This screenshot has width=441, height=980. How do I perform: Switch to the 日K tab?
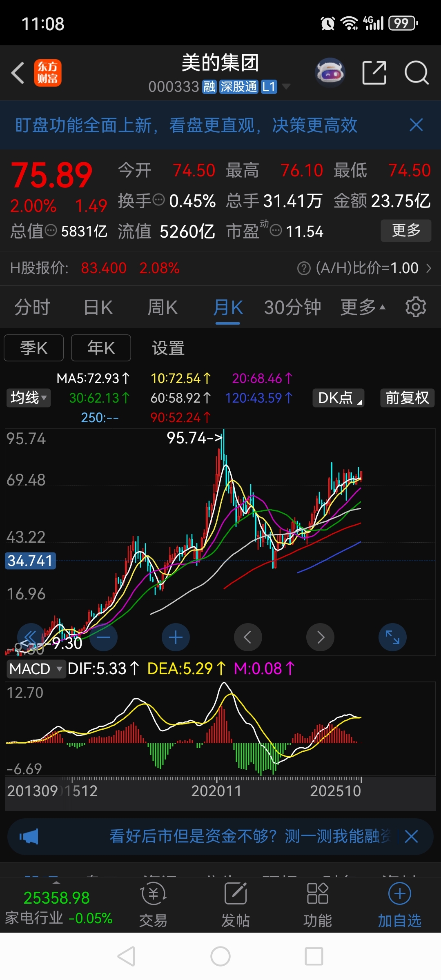[x=98, y=307]
